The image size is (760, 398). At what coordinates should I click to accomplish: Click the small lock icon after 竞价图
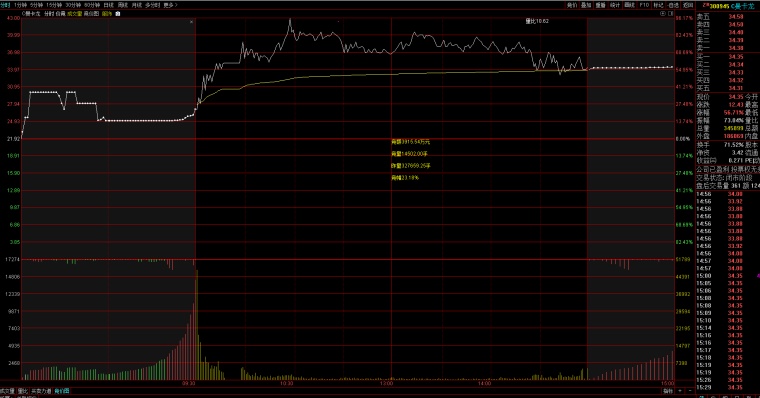pyautogui.click(x=117, y=14)
